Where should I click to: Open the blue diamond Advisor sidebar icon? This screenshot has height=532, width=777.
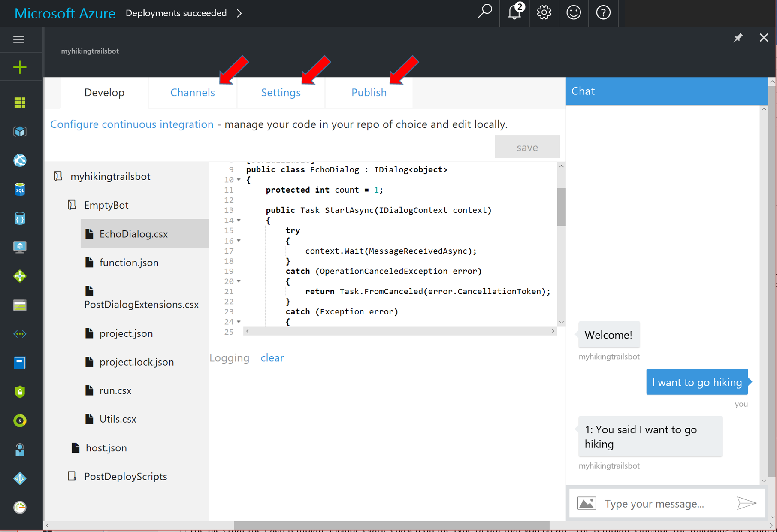[x=20, y=478]
